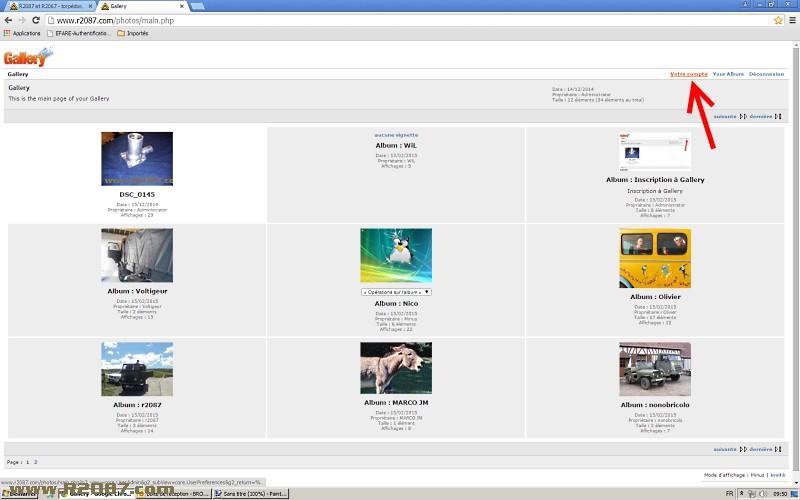Click the Album : Olivier title

click(655, 296)
